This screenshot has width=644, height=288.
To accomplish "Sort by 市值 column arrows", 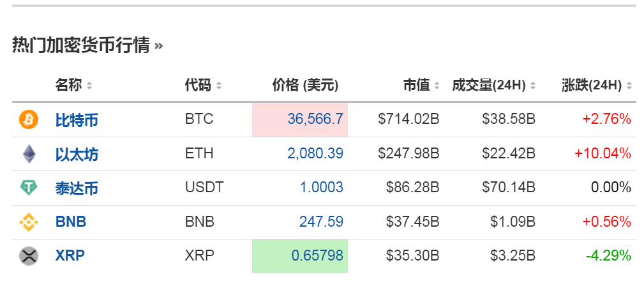I will [437, 86].
